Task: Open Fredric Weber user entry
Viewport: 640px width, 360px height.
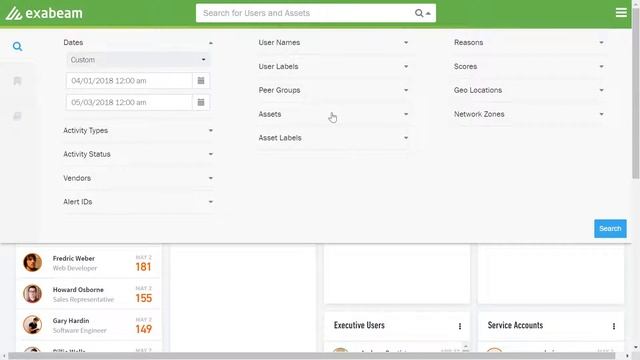Action: click(89, 262)
